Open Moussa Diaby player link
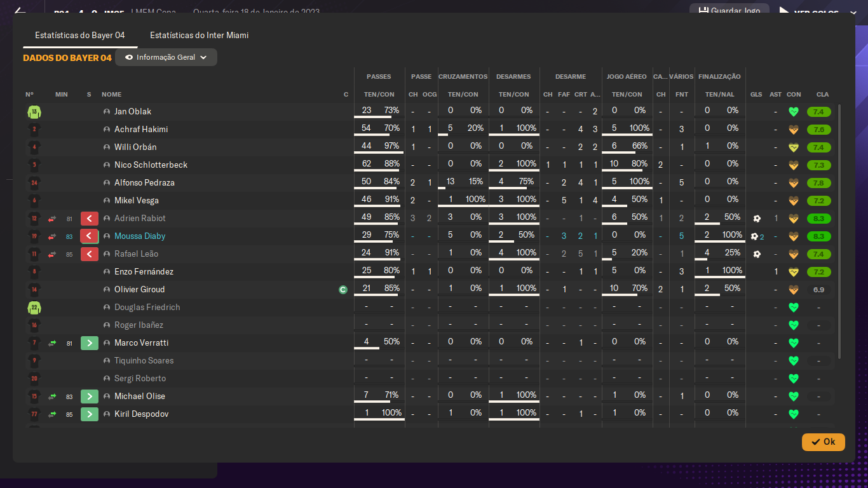 pyautogui.click(x=140, y=236)
